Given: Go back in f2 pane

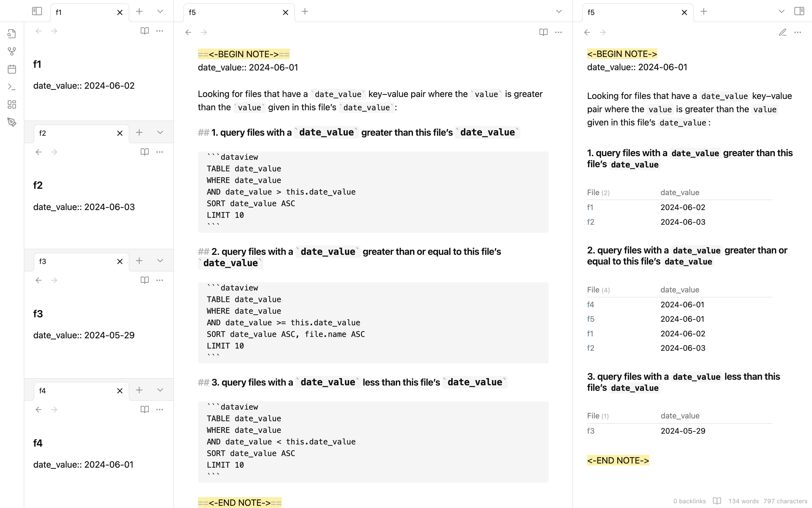Looking at the screenshot, I should pyautogui.click(x=39, y=152).
